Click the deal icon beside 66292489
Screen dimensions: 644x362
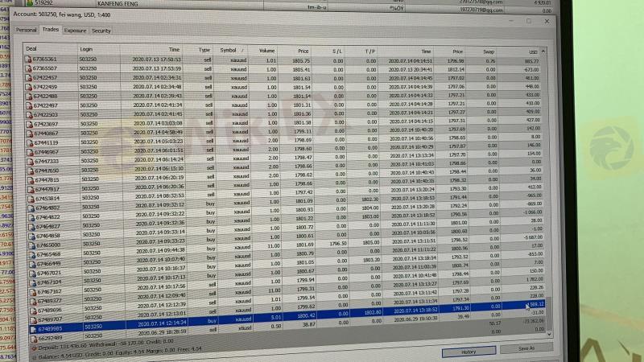click(x=34, y=338)
